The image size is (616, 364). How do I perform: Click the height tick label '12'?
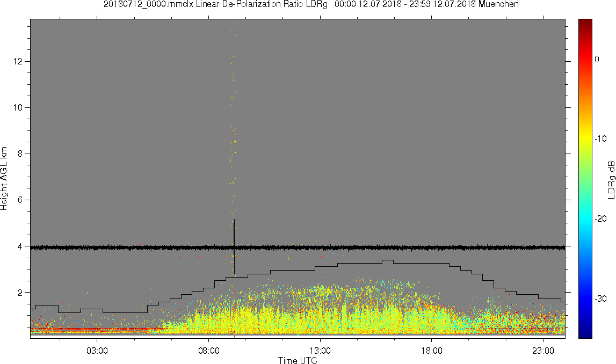(x=18, y=61)
